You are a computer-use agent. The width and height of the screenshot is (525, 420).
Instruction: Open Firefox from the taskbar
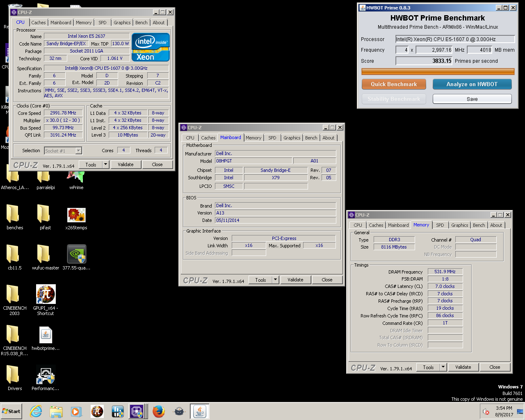(159, 411)
